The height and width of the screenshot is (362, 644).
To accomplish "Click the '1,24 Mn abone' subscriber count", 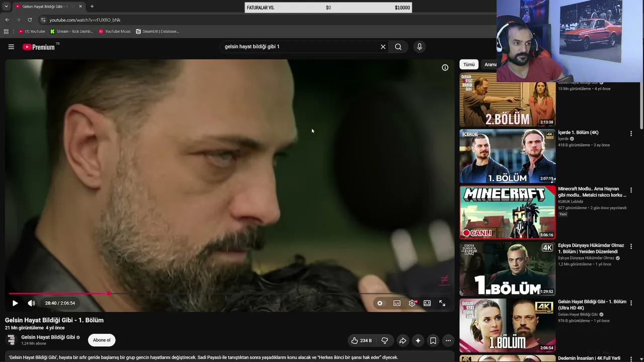I will tap(34, 344).
